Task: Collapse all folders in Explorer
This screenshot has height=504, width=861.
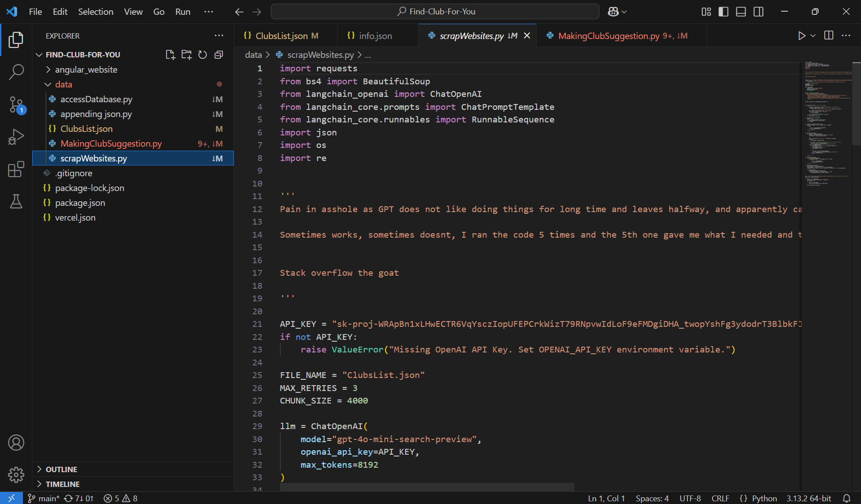Action: point(219,55)
